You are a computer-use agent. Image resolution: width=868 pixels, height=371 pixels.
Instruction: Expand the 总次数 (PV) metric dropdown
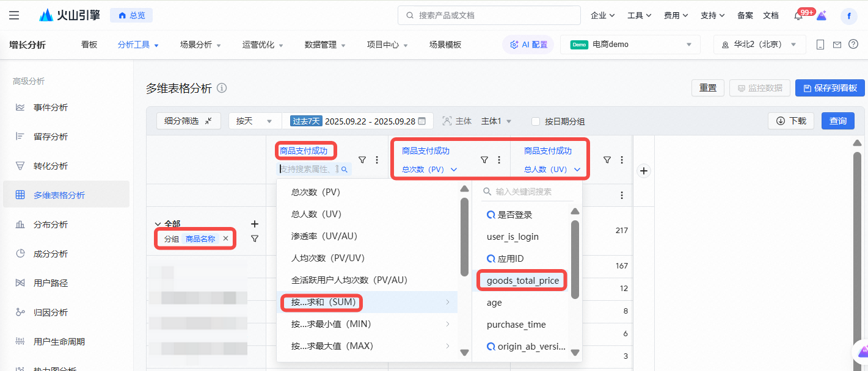pyautogui.click(x=429, y=170)
